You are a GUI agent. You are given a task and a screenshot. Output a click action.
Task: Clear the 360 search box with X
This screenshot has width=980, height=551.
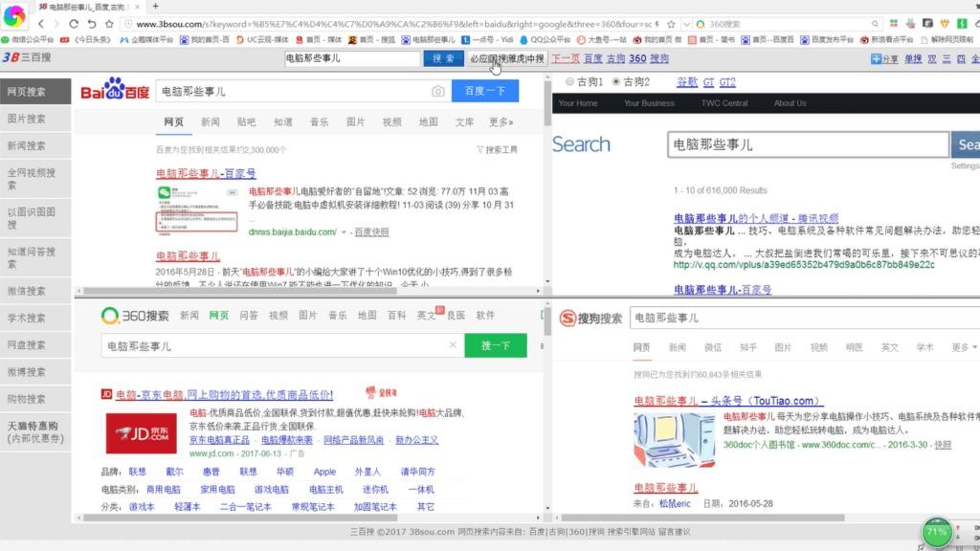point(453,345)
